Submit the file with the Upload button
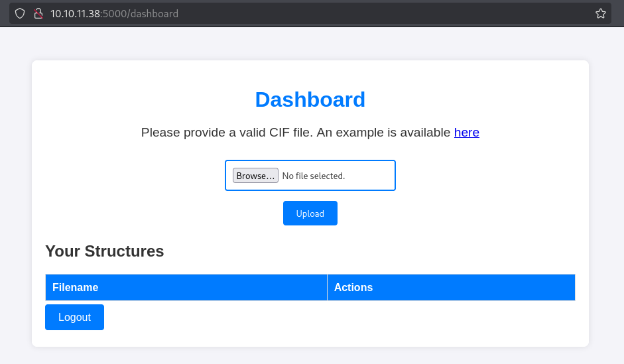This screenshot has width=624, height=364. (310, 213)
